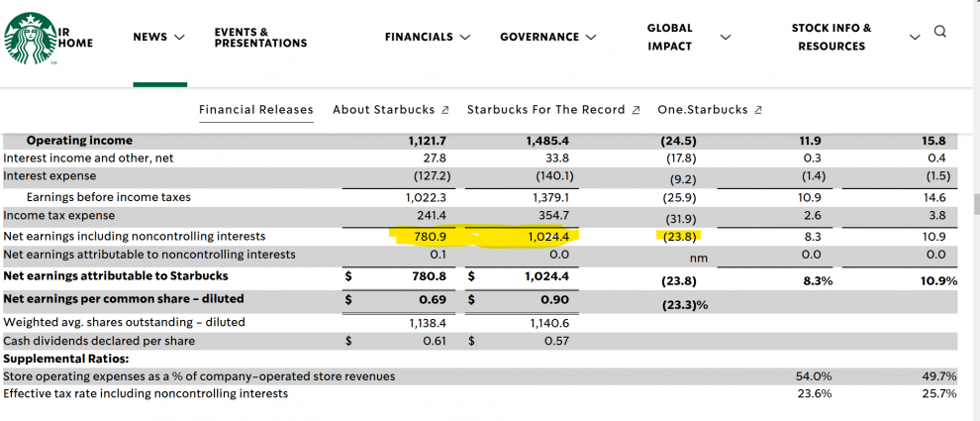Open the GOVERNANCE menu chevron
The width and height of the screenshot is (980, 421).
point(591,38)
